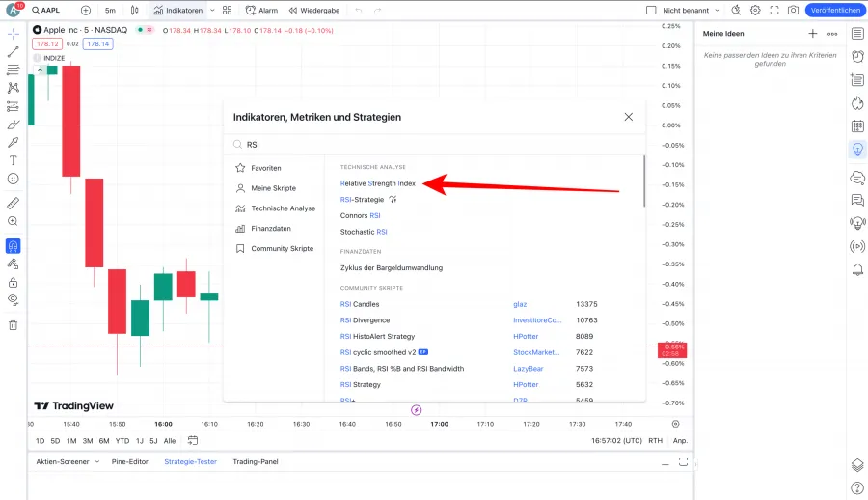Click the undo arrow
Image resolution: width=868 pixels, height=500 pixels.
pos(359,10)
